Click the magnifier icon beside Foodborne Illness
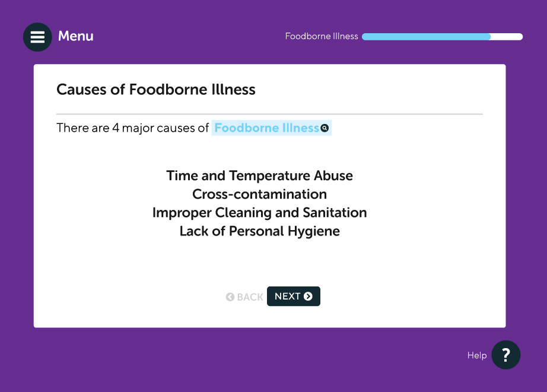This screenshot has height=392, width=547. 325,128
